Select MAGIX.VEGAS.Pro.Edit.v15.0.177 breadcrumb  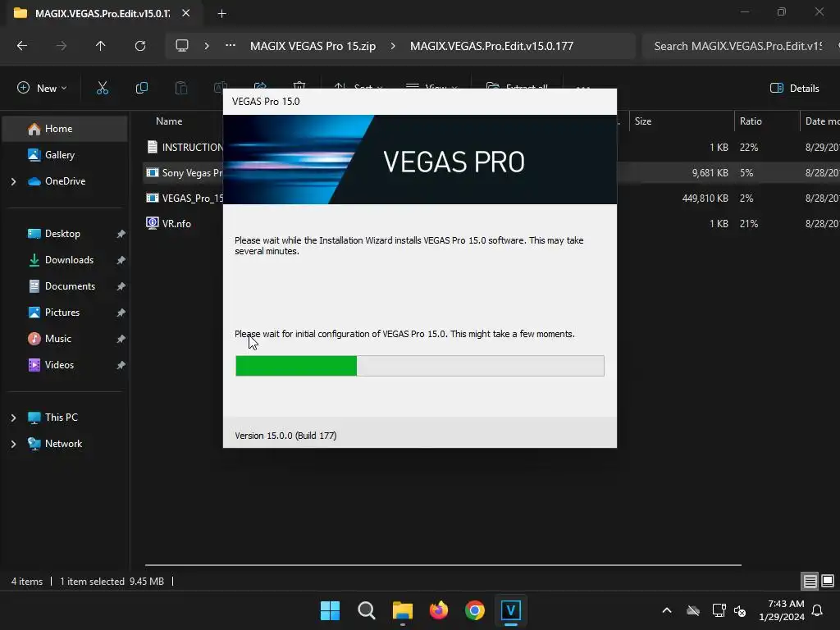pyautogui.click(x=491, y=46)
